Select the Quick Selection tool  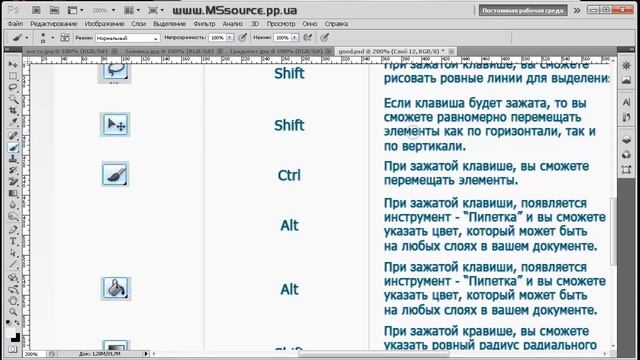click(13, 99)
